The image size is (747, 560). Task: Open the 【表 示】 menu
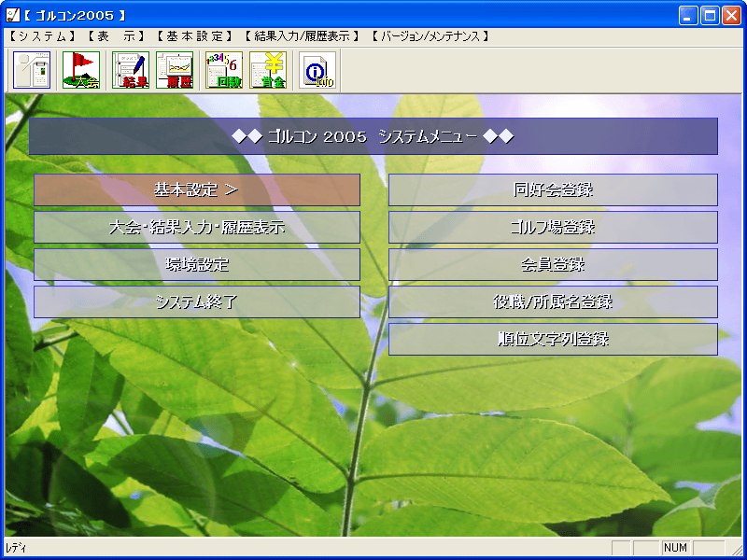click(x=115, y=36)
